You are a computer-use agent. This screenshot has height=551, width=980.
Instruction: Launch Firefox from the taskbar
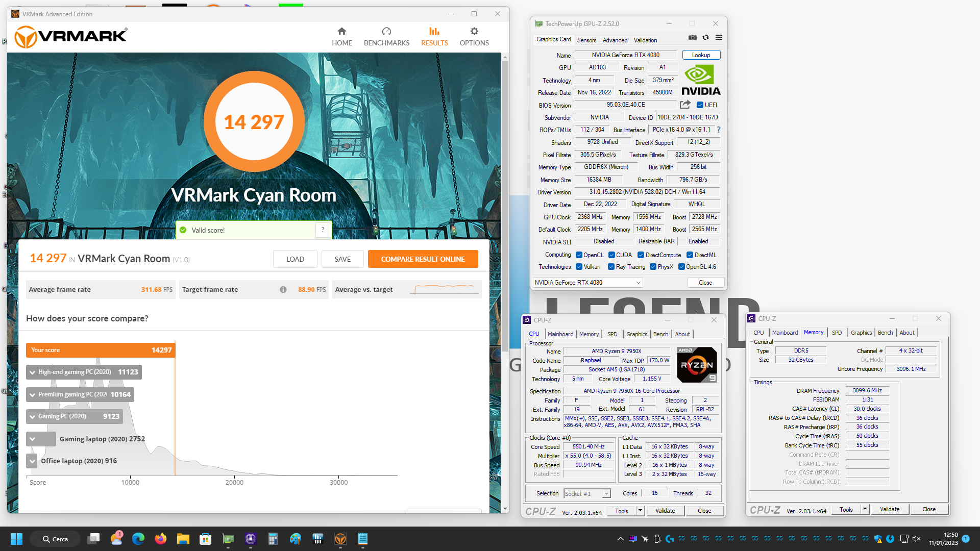tap(161, 539)
